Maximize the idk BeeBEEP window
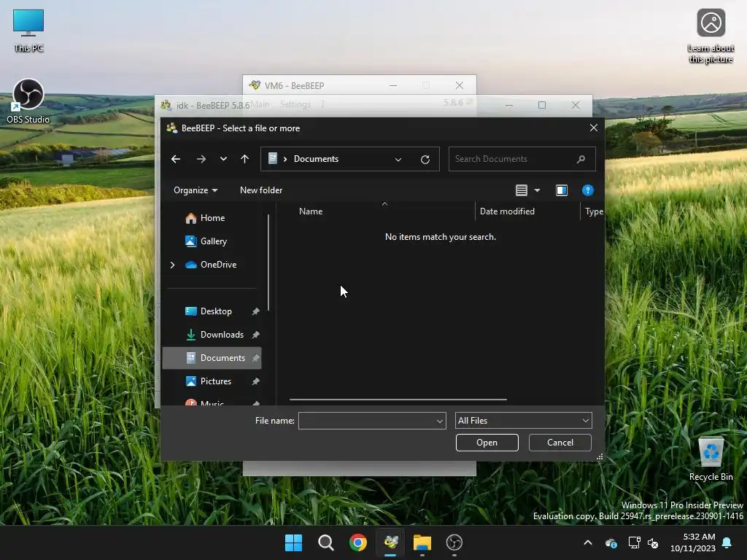Viewport: 747px width, 560px height. [x=542, y=105]
